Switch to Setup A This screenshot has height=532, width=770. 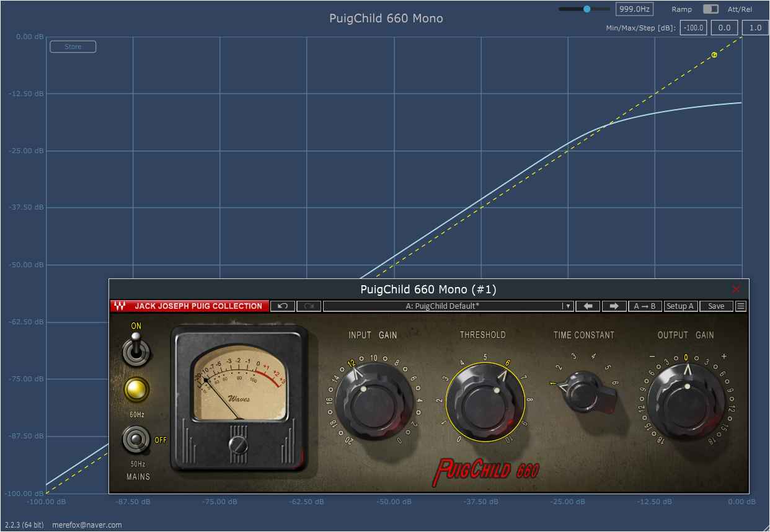[681, 306]
